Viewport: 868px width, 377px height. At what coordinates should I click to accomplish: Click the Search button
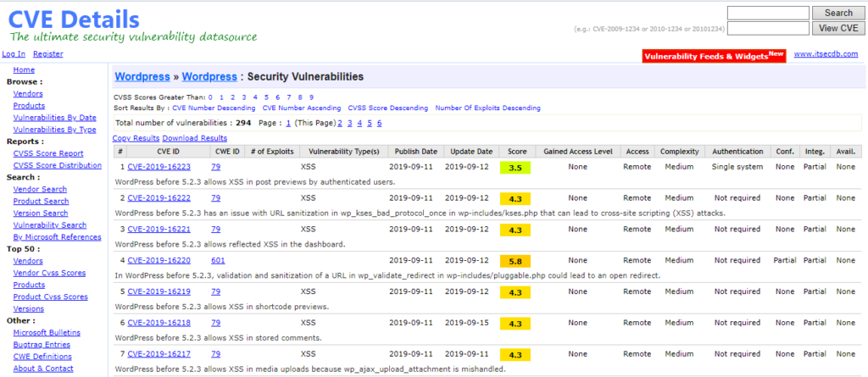(x=838, y=13)
